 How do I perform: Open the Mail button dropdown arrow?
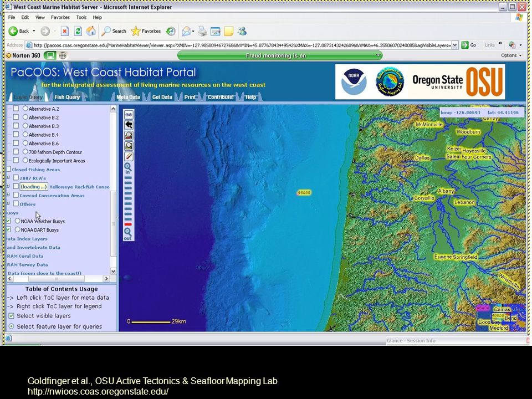coord(193,32)
